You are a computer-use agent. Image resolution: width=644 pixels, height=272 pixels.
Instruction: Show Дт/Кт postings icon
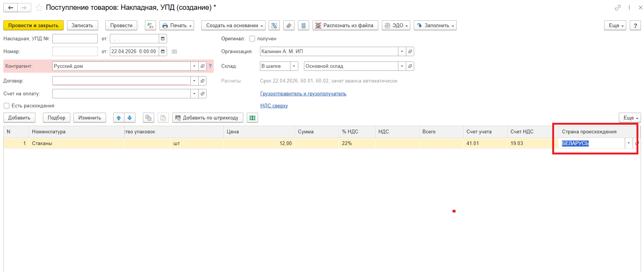(x=150, y=25)
